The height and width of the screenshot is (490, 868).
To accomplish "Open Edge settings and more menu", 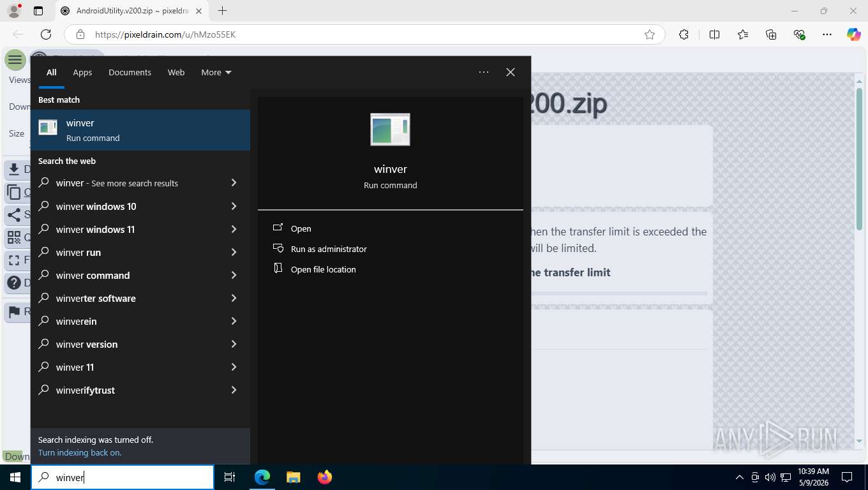I will coord(827,34).
